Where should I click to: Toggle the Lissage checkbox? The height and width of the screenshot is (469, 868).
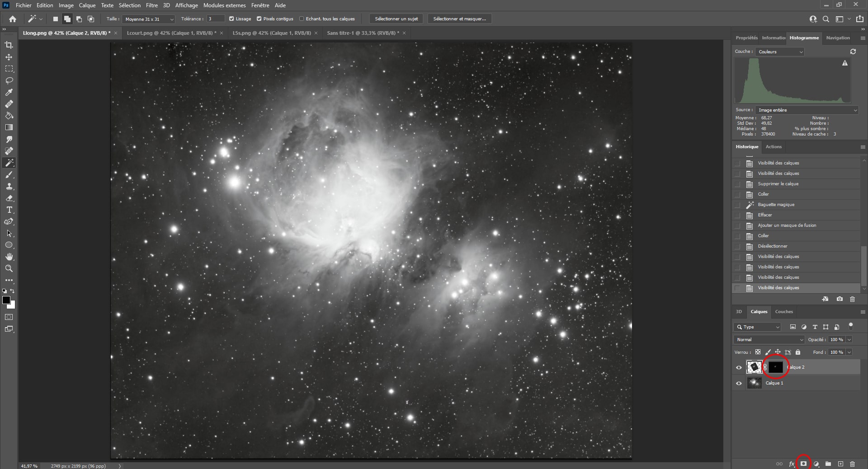click(x=231, y=19)
